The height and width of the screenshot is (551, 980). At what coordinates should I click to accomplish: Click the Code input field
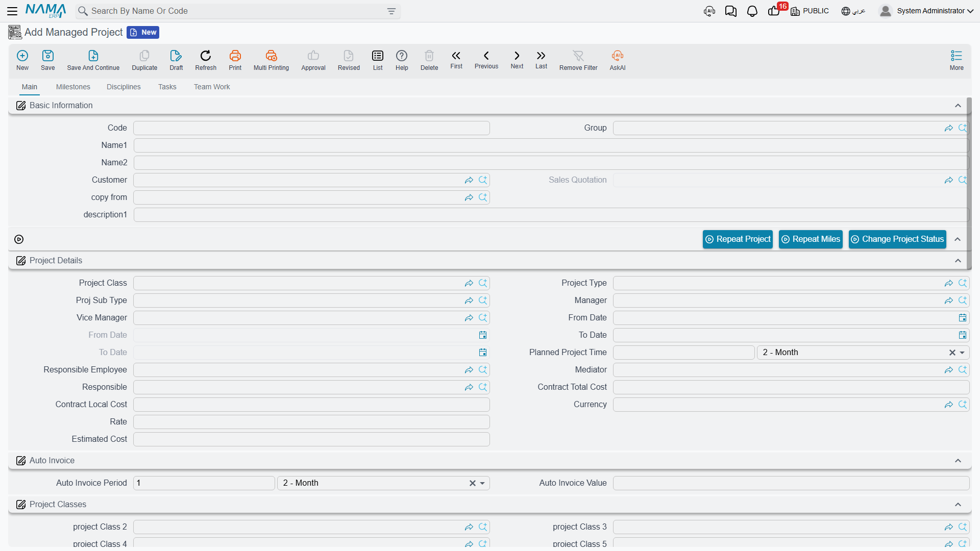click(311, 128)
